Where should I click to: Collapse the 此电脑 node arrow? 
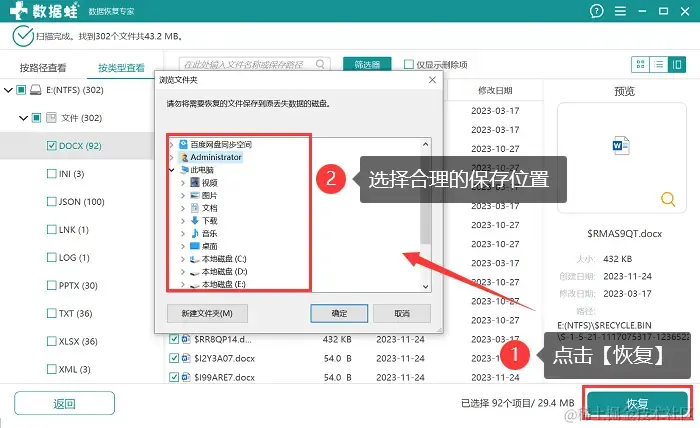pos(172,170)
